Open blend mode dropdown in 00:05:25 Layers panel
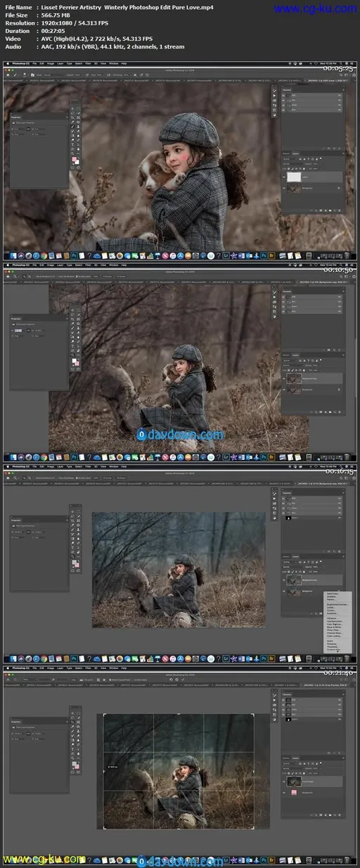360x868 pixels. pos(292,164)
